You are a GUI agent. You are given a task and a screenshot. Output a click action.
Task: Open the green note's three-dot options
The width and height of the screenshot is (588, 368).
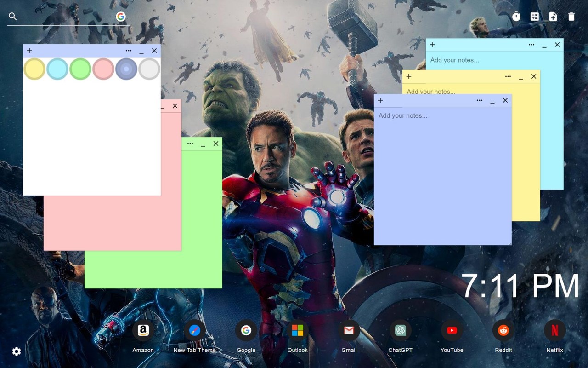click(190, 144)
